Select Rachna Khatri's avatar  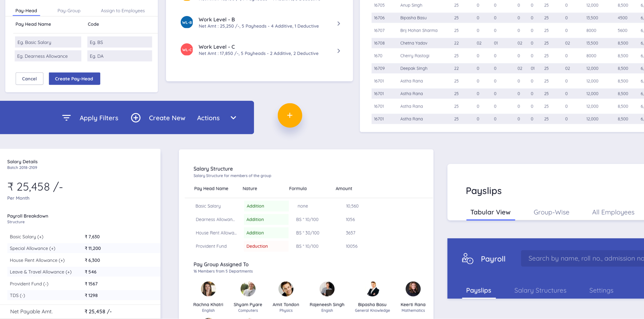point(208,289)
